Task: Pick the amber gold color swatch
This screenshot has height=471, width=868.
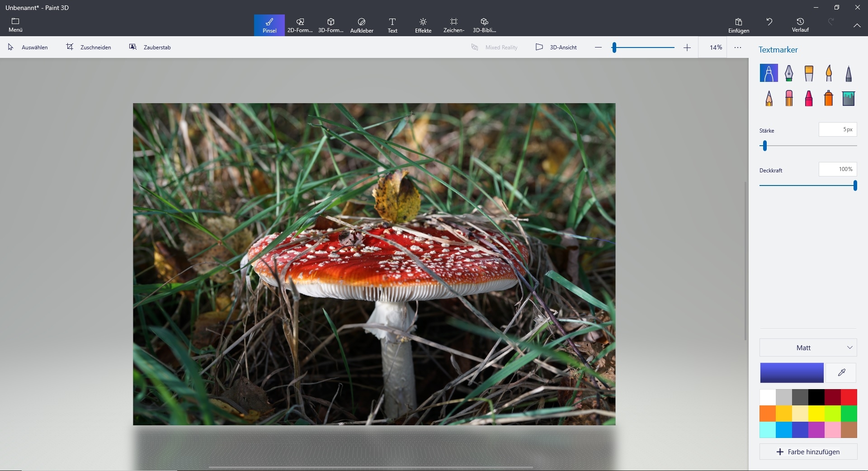Action: click(784, 414)
